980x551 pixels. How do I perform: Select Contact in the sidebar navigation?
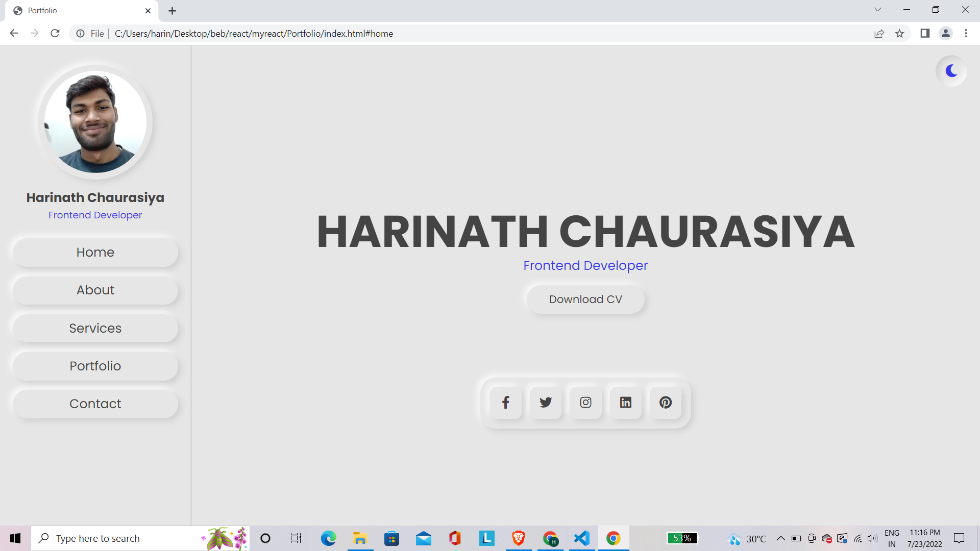(95, 403)
